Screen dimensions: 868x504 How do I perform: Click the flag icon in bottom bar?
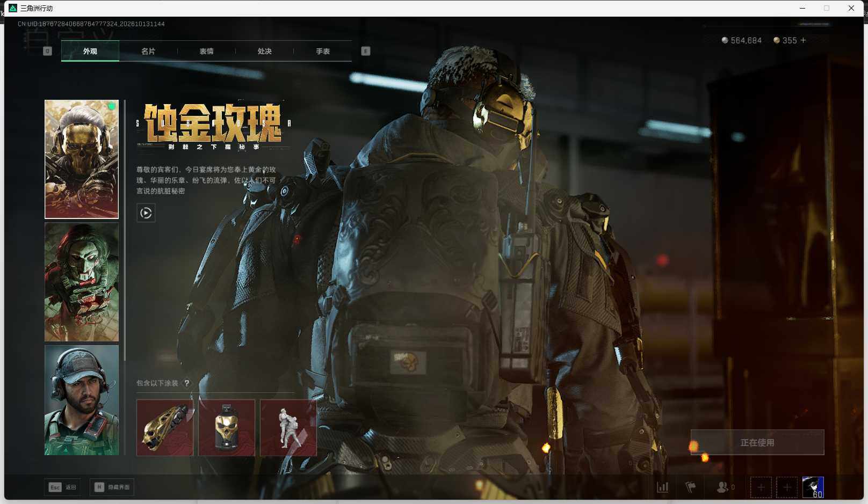coord(691,487)
